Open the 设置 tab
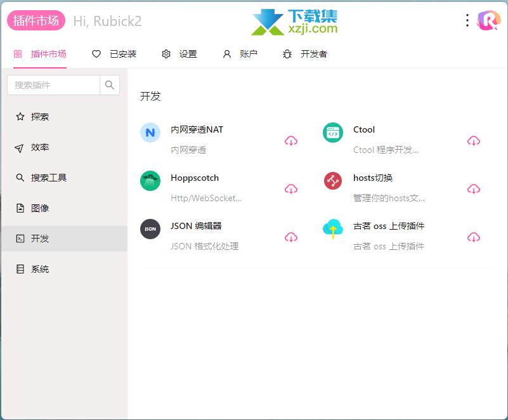This screenshot has height=420, width=508. tap(179, 55)
